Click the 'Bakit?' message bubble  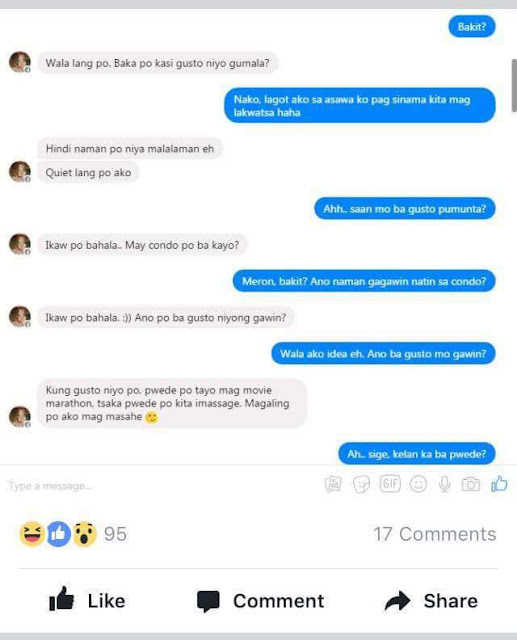pos(472,27)
